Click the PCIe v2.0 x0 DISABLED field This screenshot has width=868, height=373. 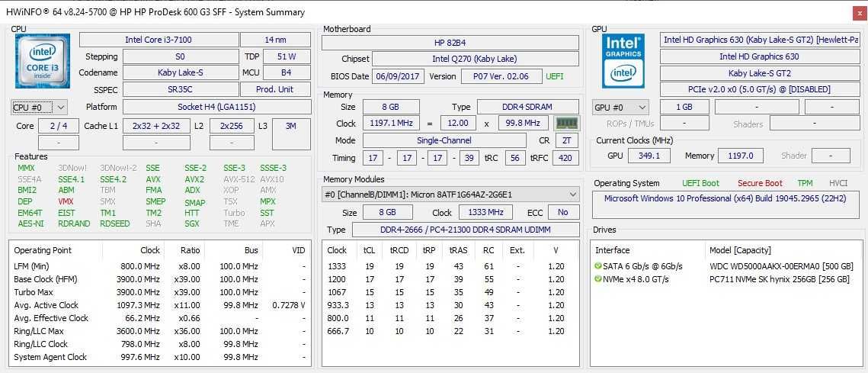point(759,89)
